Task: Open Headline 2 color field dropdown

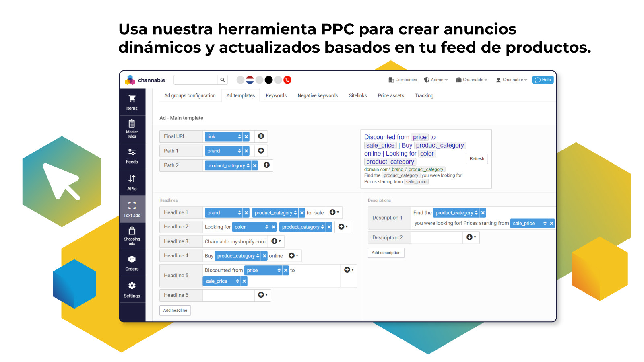Action: tap(251, 227)
